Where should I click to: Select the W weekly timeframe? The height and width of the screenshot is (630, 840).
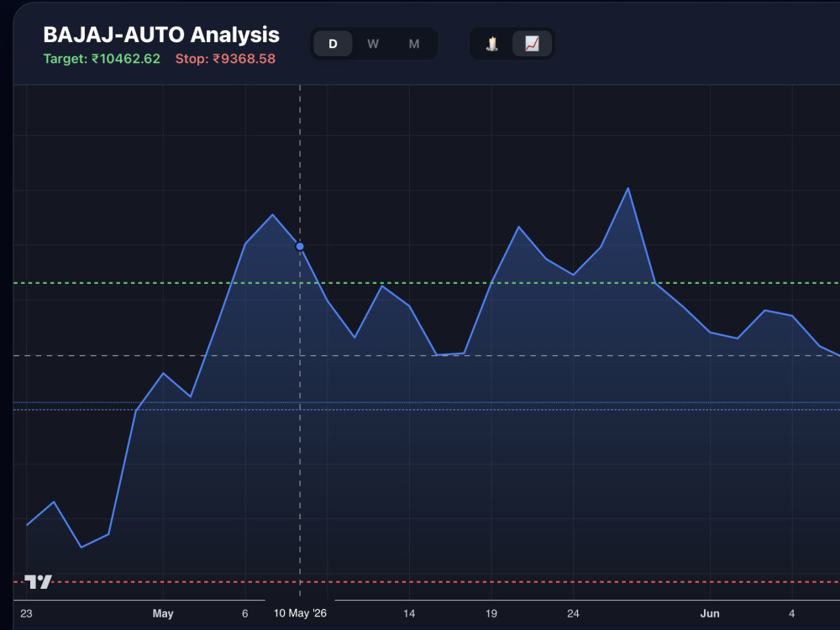pyautogui.click(x=373, y=44)
